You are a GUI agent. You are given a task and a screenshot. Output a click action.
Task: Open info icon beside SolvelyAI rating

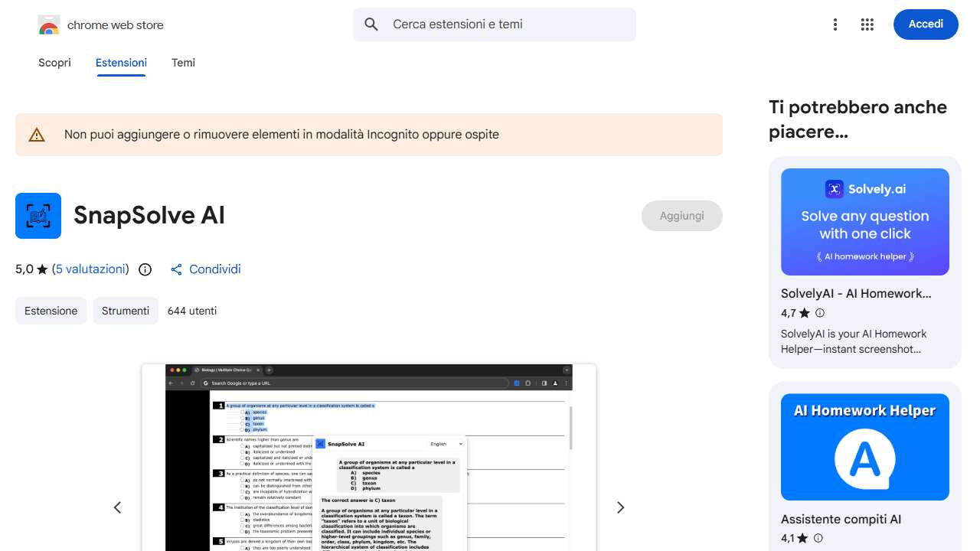(x=819, y=313)
